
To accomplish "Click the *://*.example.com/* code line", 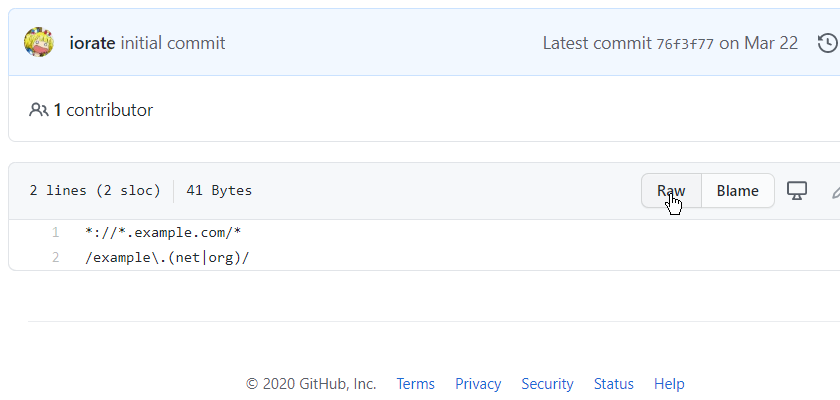I will pos(163,233).
